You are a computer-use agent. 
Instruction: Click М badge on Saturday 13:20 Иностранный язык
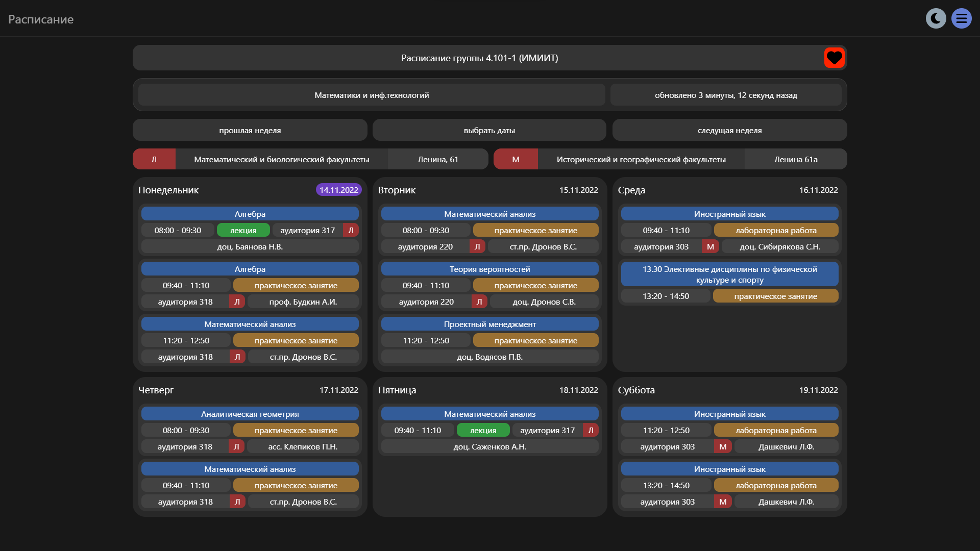click(x=723, y=502)
